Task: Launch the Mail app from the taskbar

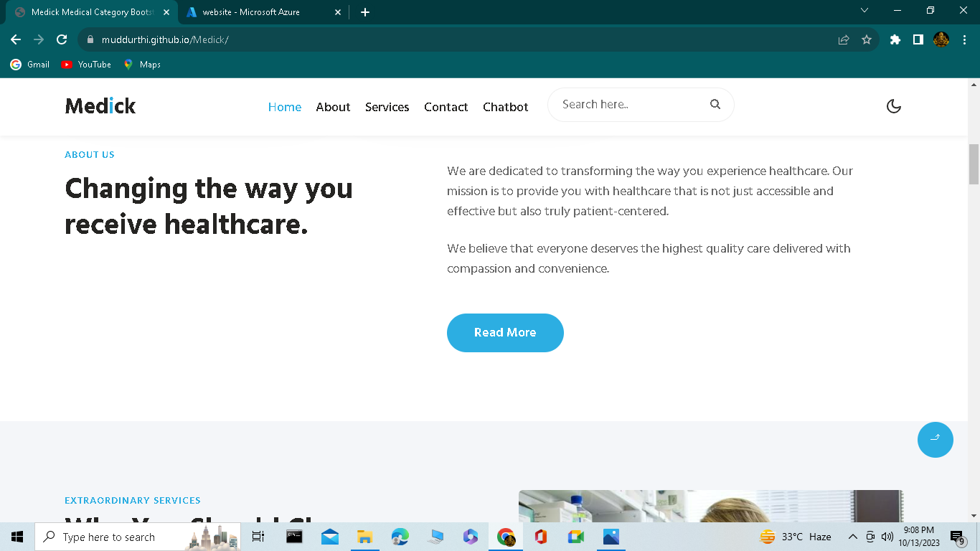Action: pos(329,536)
